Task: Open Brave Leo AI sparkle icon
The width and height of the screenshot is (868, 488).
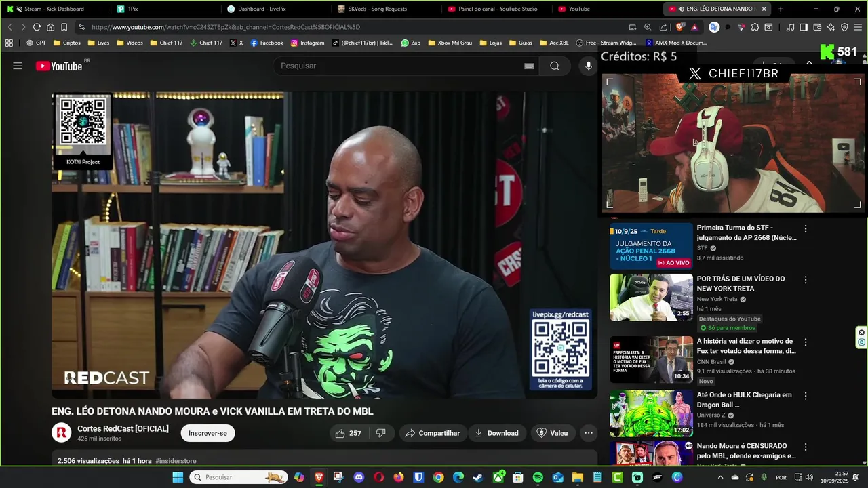Action: (831, 27)
